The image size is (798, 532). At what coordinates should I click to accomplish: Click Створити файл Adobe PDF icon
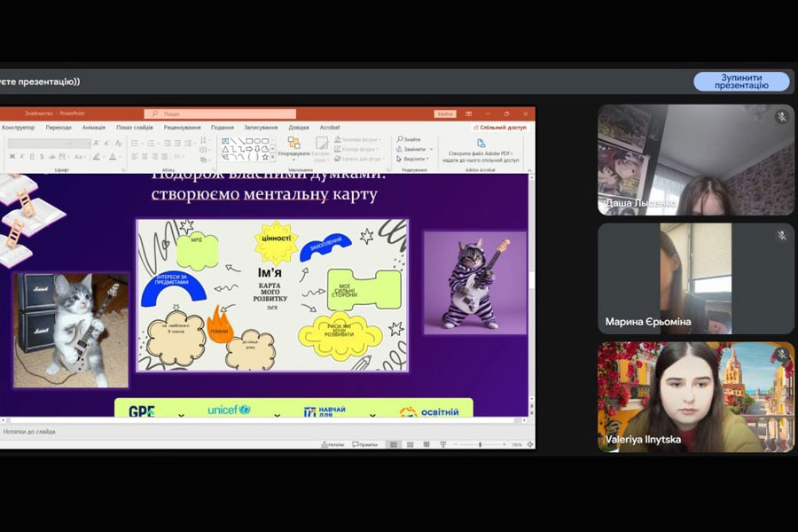click(x=481, y=143)
